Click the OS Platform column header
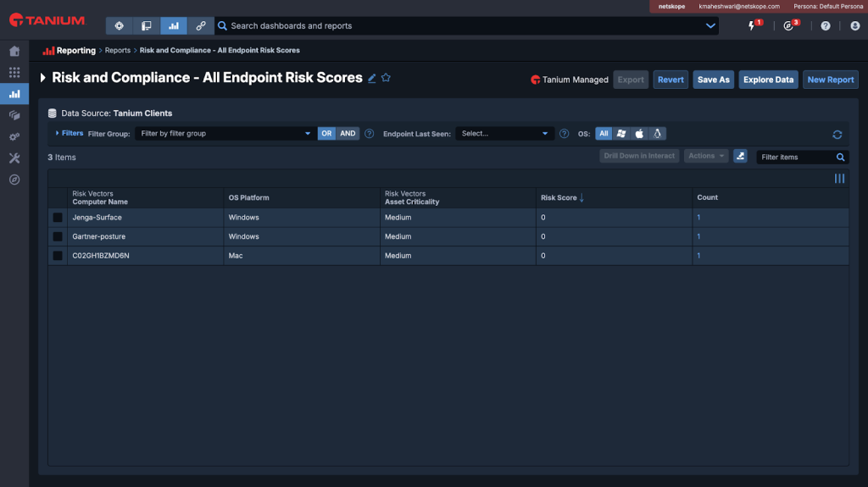This screenshot has height=487, width=868. pyautogui.click(x=248, y=197)
